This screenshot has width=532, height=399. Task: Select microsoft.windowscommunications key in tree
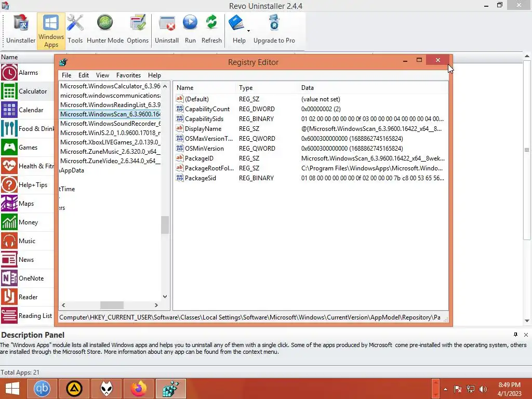click(x=110, y=96)
